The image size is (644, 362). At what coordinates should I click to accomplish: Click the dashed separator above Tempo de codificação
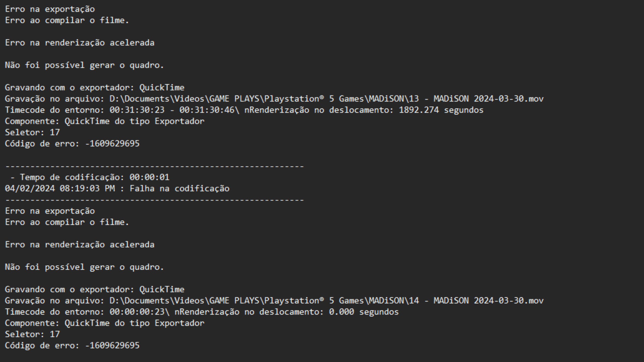(x=154, y=166)
